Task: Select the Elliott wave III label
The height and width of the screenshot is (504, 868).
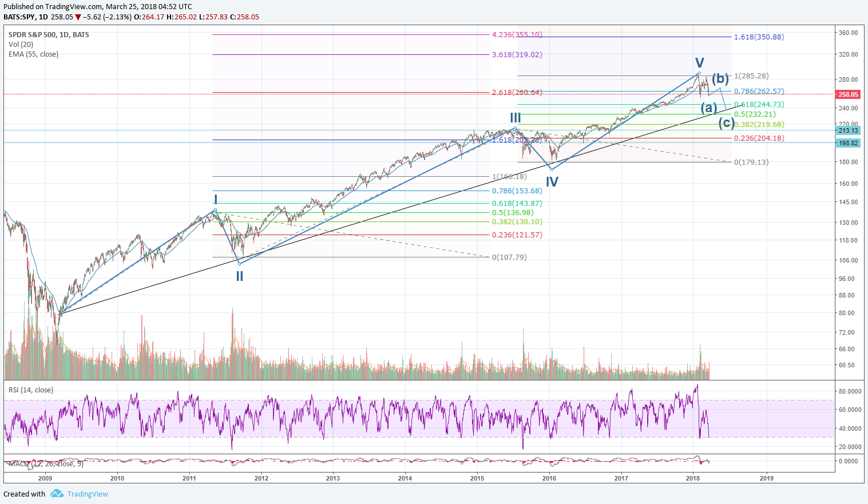Action: point(516,118)
